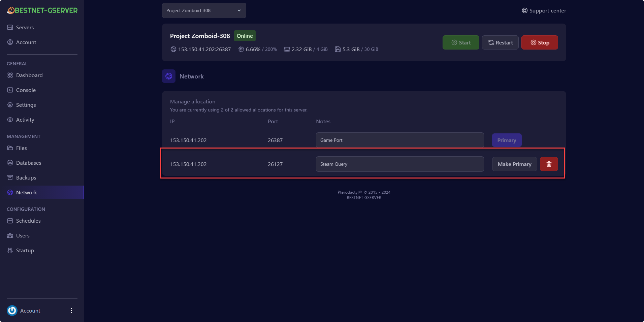The width and height of the screenshot is (644, 322).
Task: Open the Settings gear icon
Action: [10, 105]
